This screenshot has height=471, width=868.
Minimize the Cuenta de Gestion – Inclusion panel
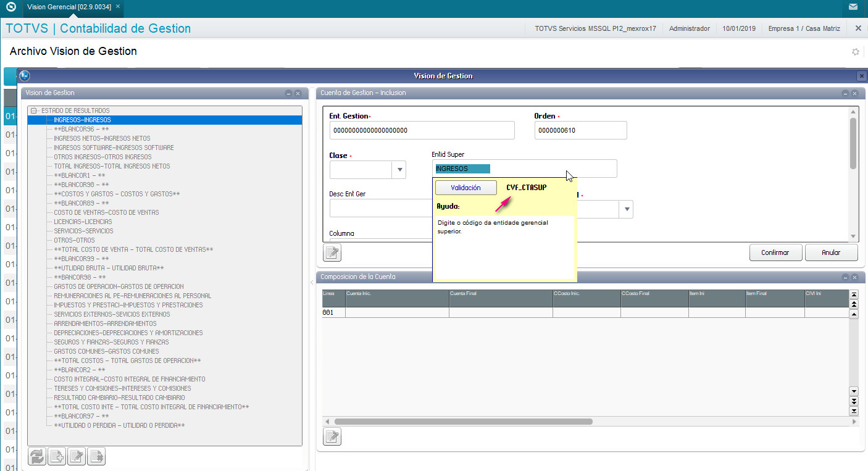(845, 93)
